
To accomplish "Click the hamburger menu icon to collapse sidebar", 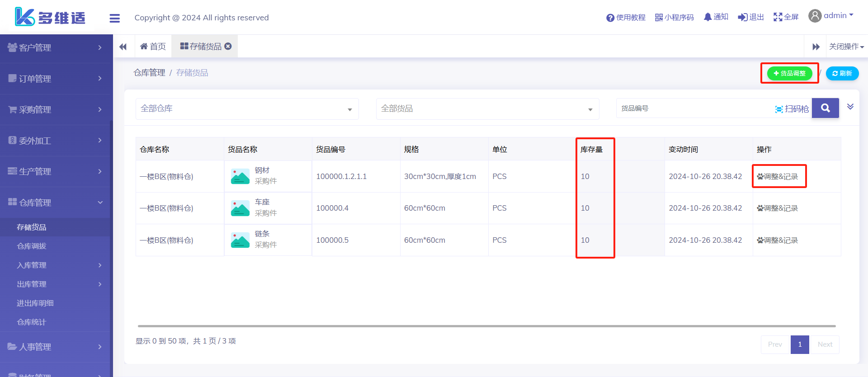I will (x=114, y=18).
